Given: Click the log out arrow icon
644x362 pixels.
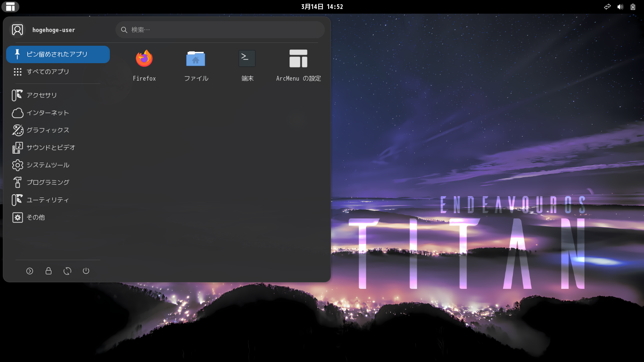Looking at the screenshot, I should click(x=30, y=271).
